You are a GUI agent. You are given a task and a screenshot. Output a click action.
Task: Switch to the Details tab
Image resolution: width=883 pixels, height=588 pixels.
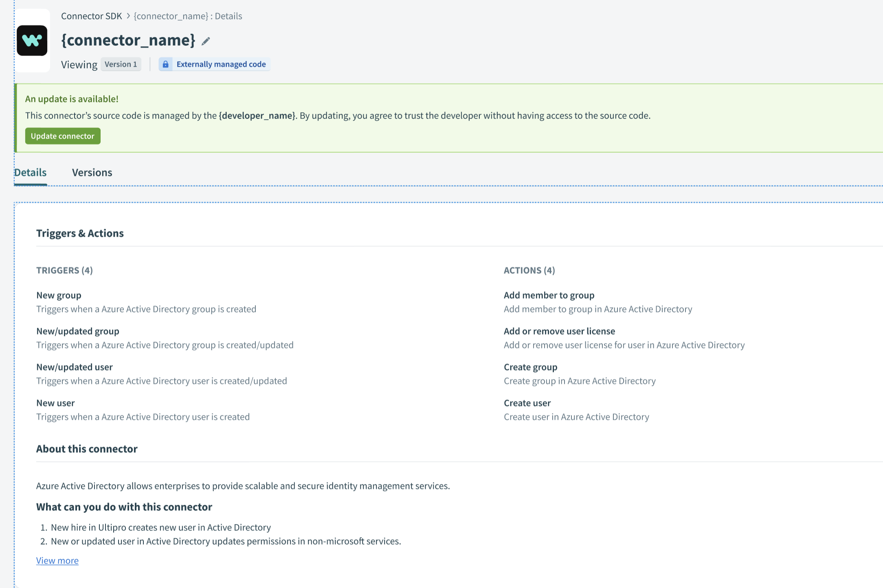point(31,173)
